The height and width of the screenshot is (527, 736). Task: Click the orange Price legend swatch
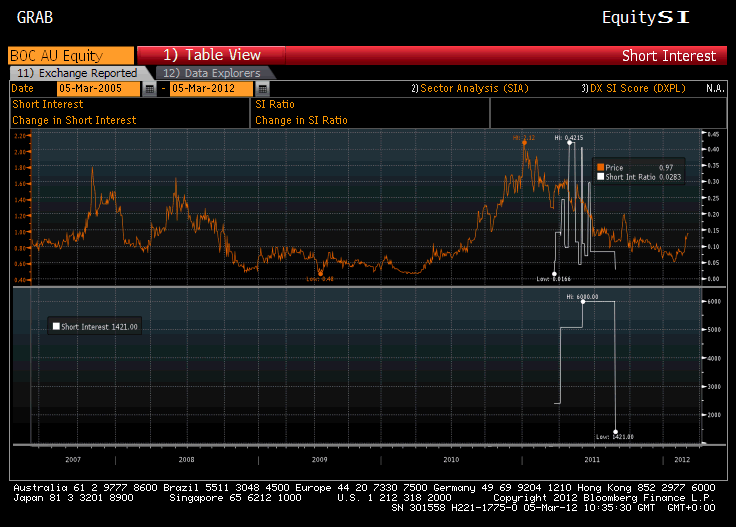[x=600, y=167]
